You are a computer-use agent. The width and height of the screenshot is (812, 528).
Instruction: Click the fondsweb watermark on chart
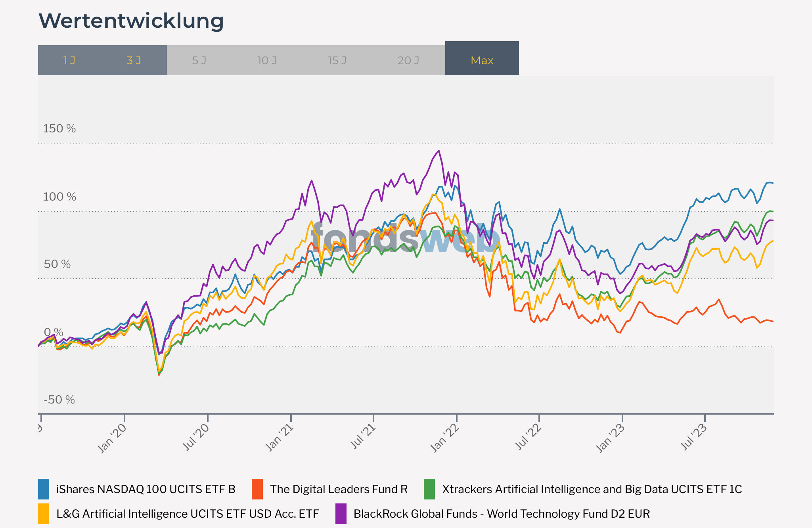[x=404, y=239]
